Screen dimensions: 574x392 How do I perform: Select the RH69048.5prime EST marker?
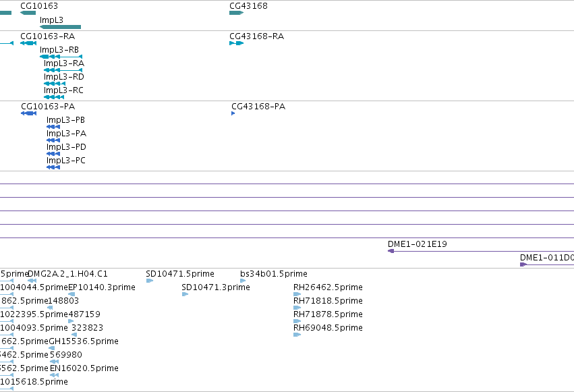[x=297, y=335]
